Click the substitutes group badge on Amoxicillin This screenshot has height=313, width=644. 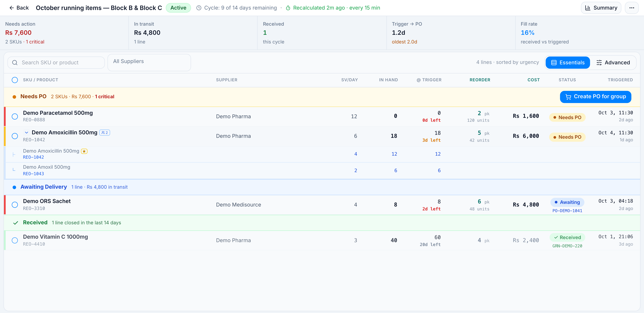click(105, 133)
